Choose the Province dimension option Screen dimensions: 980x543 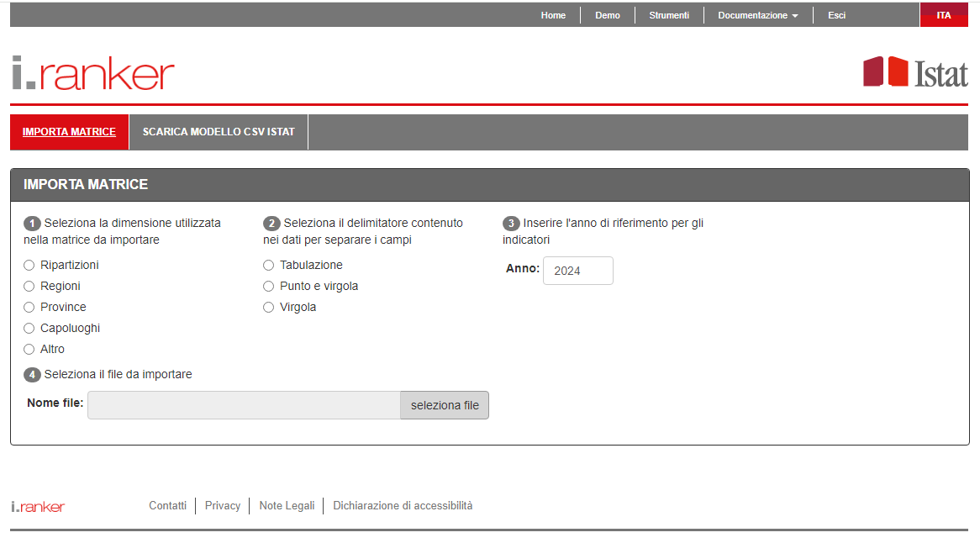pos(29,308)
